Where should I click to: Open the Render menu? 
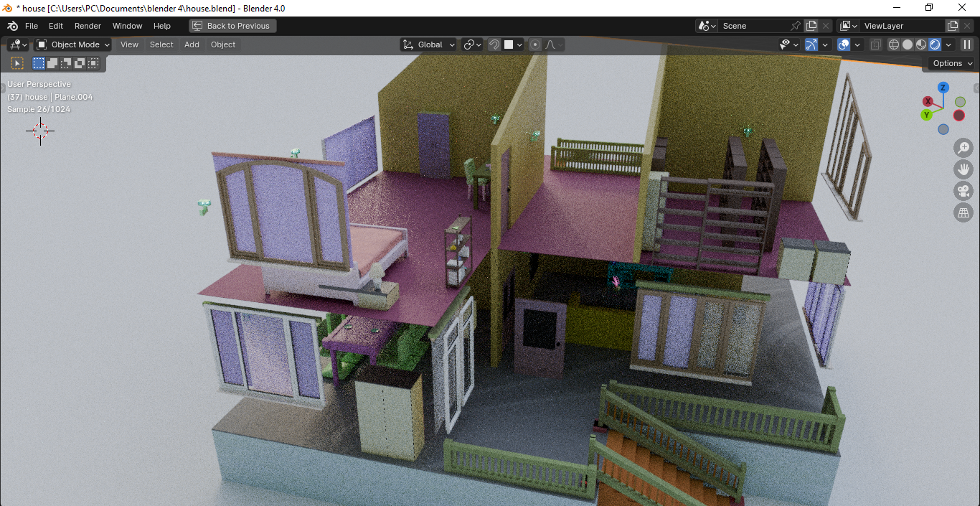[x=88, y=26]
